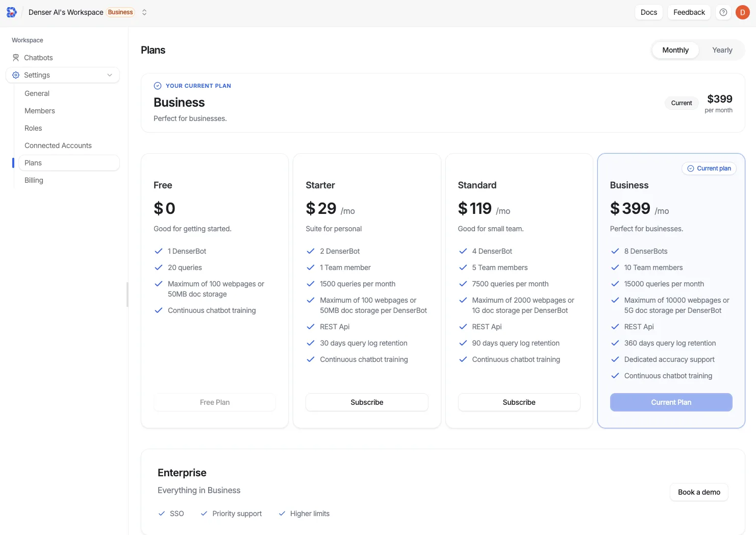Click the Business badge next to workspace name
Image resolution: width=756 pixels, height=535 pixels.
click(120, 12)
